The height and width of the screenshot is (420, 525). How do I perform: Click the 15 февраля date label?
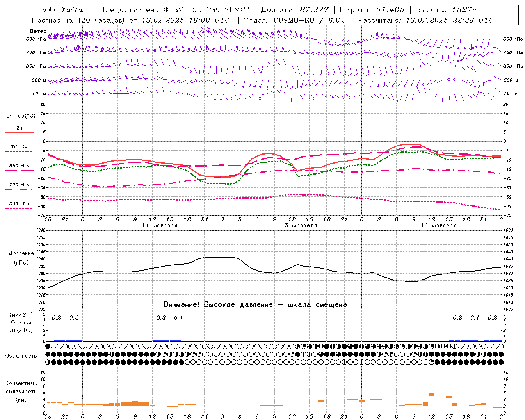click(299, 226)
